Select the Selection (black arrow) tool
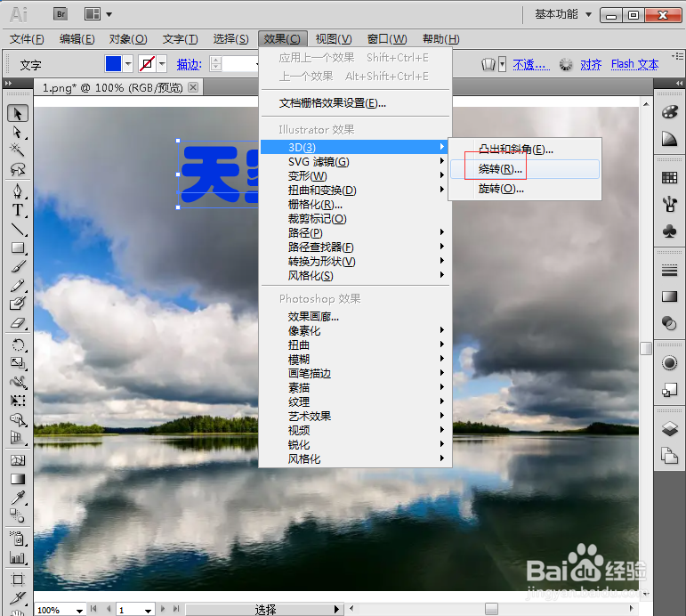686x616 pixels. tap(18, 113)
